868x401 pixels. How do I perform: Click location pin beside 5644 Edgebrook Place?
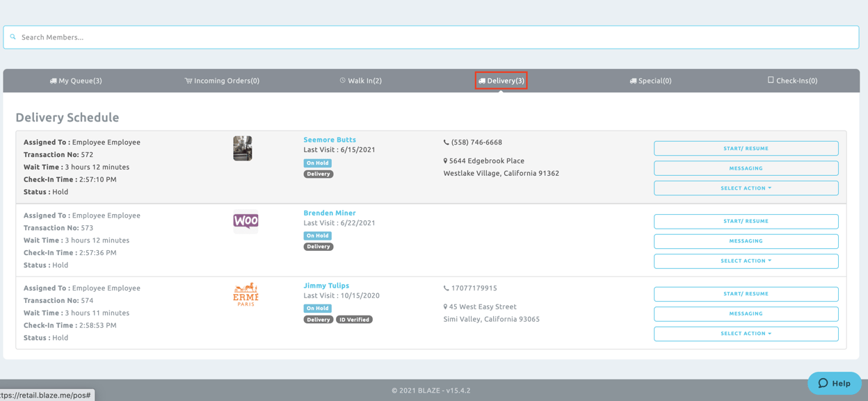tap(446, 161)
